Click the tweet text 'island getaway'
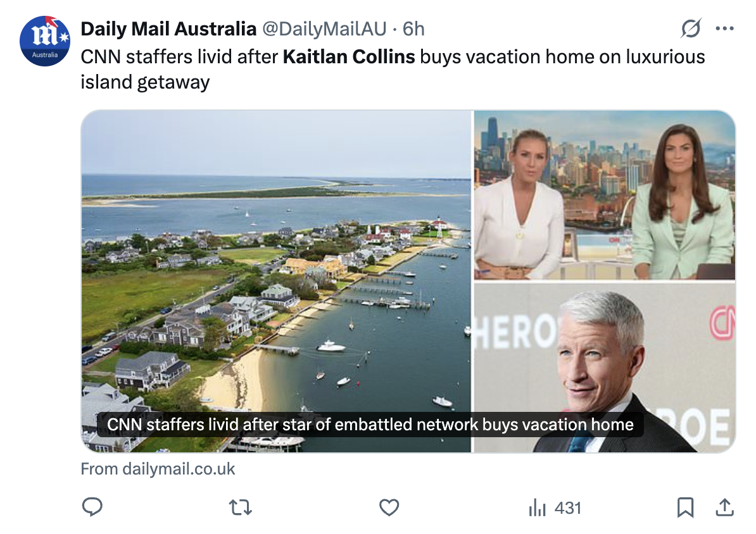 pos(145,82)
